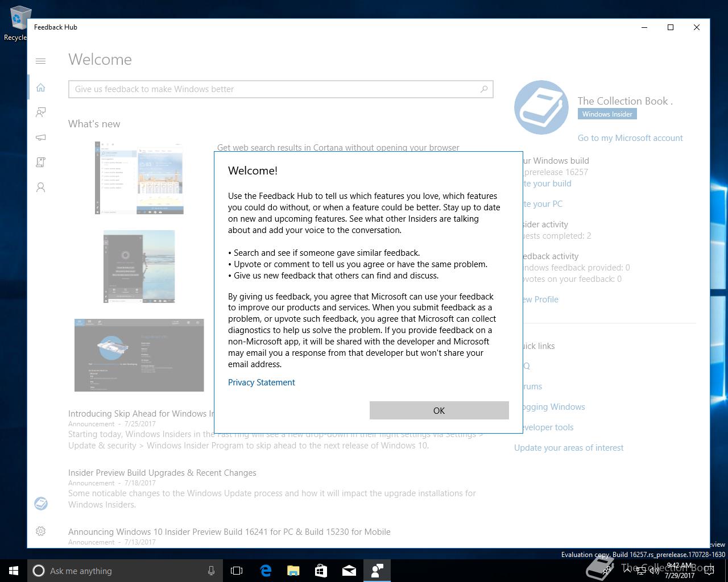The image size is (728, 582).
Task: Open the Cortana web search thumbnail
Action: [139, 178]
